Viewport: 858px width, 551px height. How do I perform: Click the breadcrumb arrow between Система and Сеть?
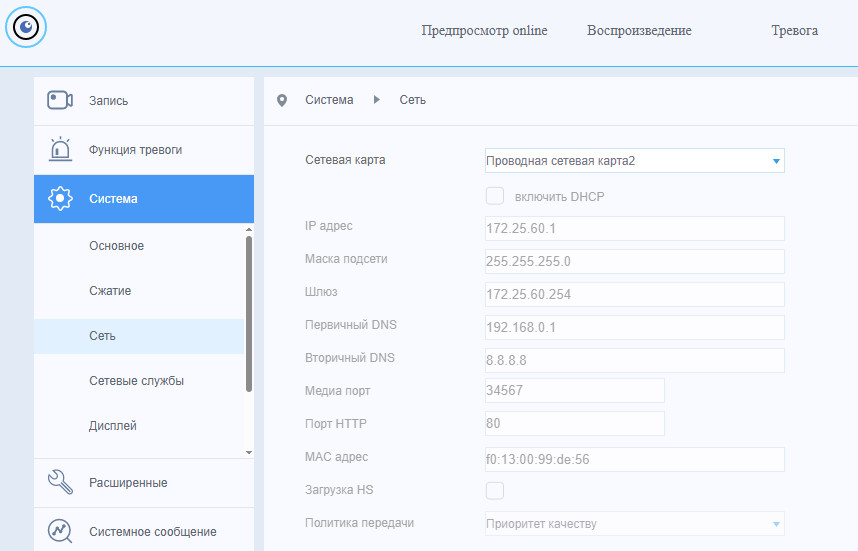[377, 100]
